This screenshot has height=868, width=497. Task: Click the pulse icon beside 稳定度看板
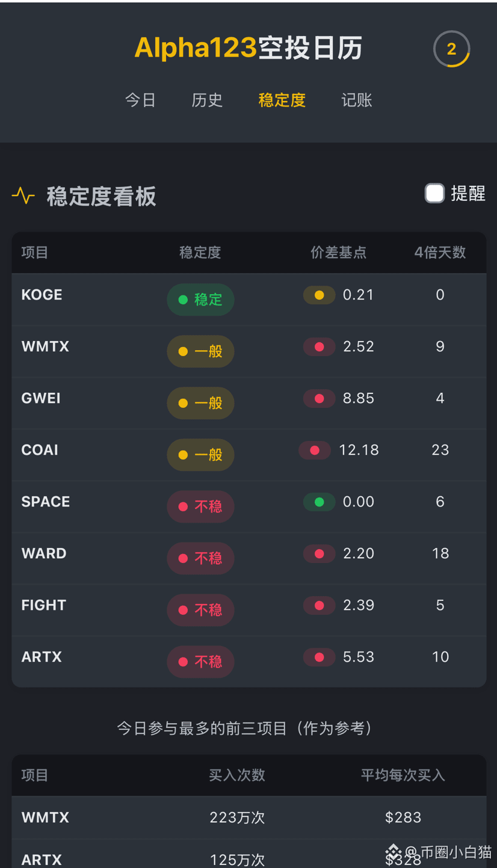pyautogui.click(x=23, y=195)
